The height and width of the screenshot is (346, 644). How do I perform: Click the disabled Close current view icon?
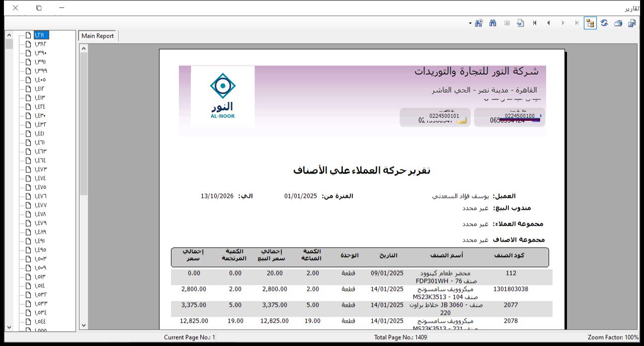(x=507, y=23)
